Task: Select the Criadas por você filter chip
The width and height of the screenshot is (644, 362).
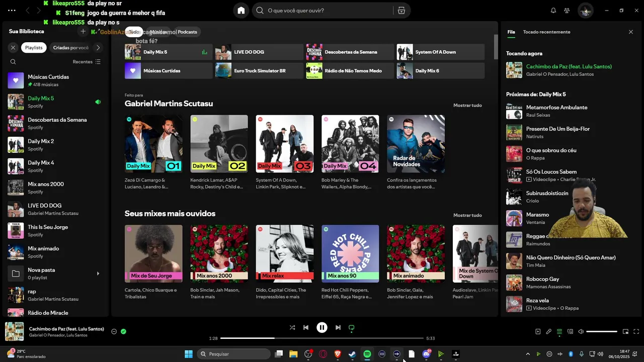Action: coord(71,48)
